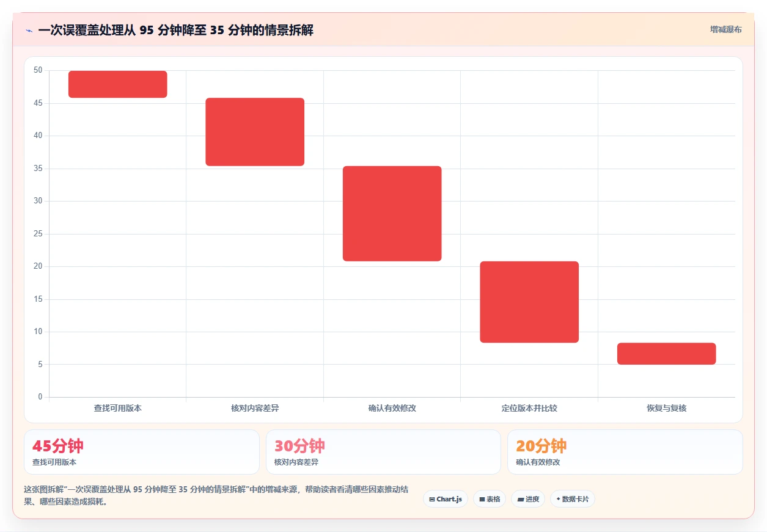Click the 核对内容差异 caption under 30分钟
This screenshot has width=767, height=532.
pyautogui.click(x=296, y=462)
